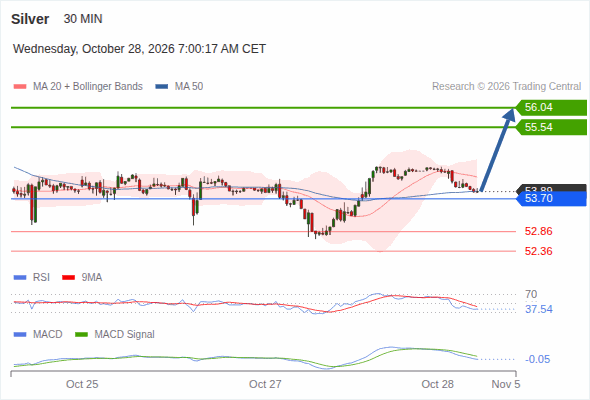Click the RSI value 37.54
The width and height of the screenshot is (590, 400).
539,309
